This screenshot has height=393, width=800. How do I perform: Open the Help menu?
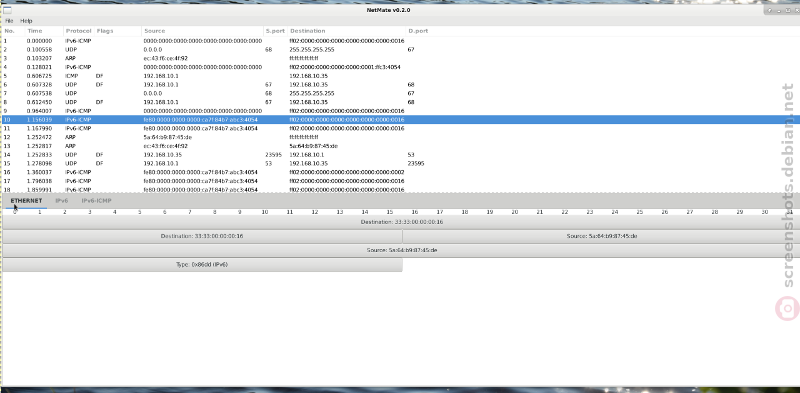(x=26, y=21)
